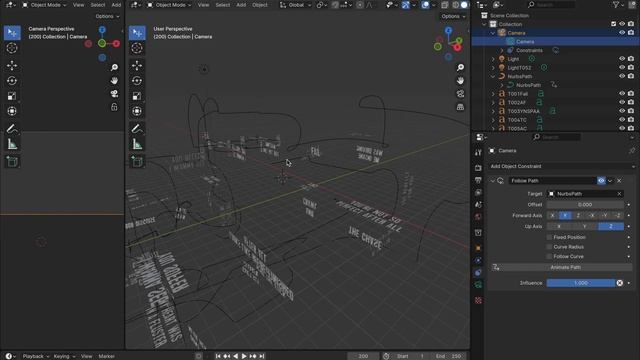
Task: Collapse Follow Path constraint panel
Action: pyautogui.click(x=493, y=181)
